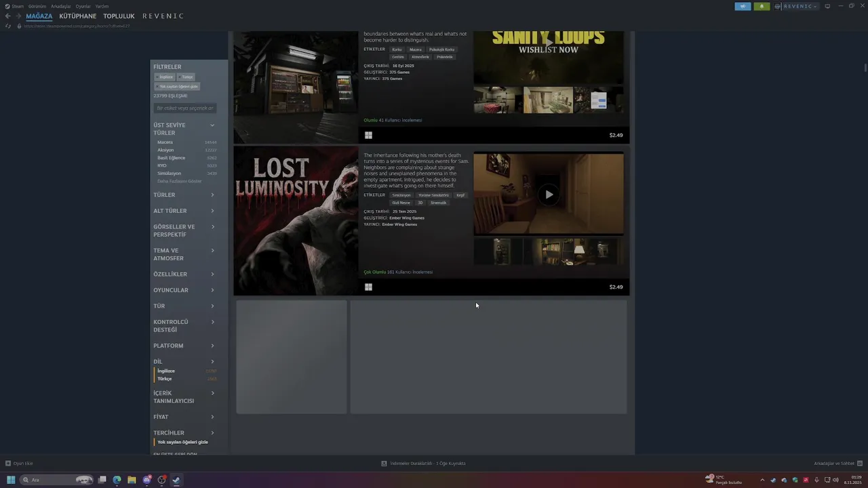Open the Oyun Ekle plus icon
Viewport: 868px width, 488px height.
tap(8, 464)
